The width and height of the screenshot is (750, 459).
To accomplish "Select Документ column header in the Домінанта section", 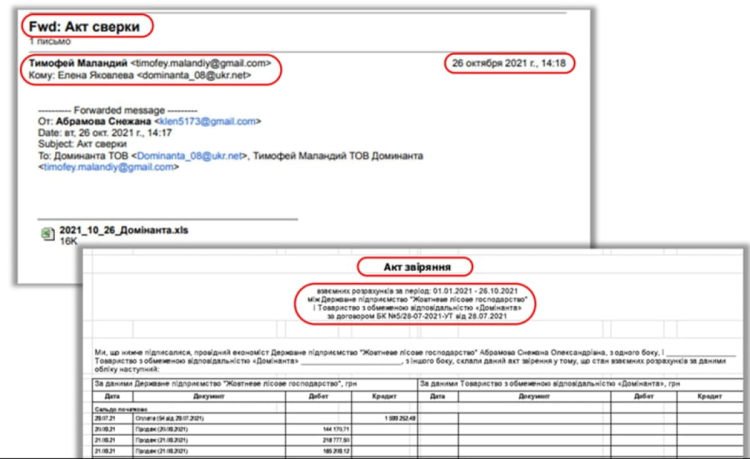I will point(534,396).
